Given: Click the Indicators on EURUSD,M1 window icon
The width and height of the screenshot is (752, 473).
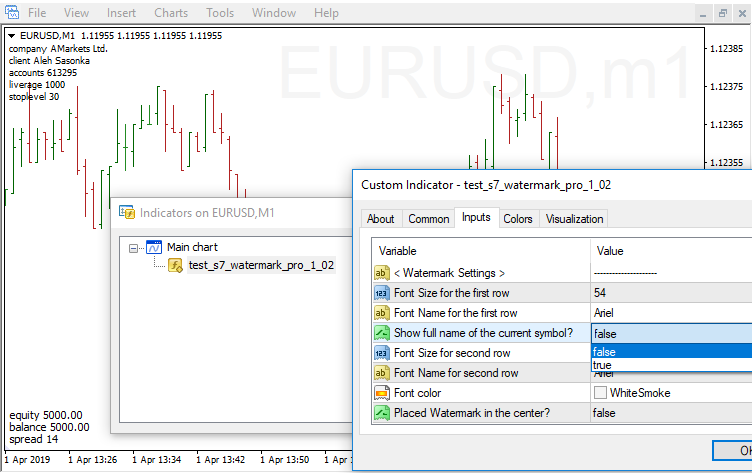Looking at the screenshot, I should pyautogui.click(x=127, y=212).
